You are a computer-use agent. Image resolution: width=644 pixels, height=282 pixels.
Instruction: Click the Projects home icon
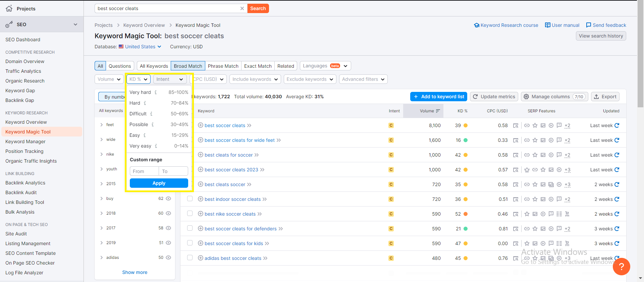[9, 8]
